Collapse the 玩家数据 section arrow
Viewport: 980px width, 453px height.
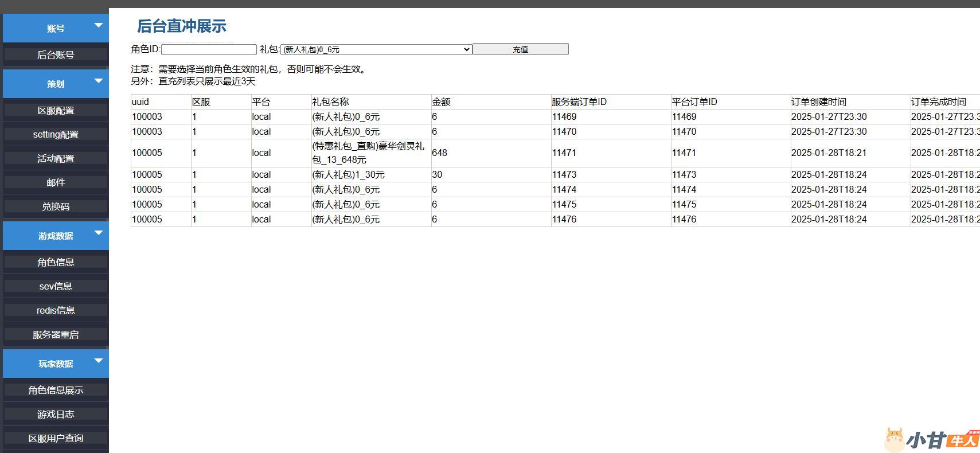tap(98, 361)
